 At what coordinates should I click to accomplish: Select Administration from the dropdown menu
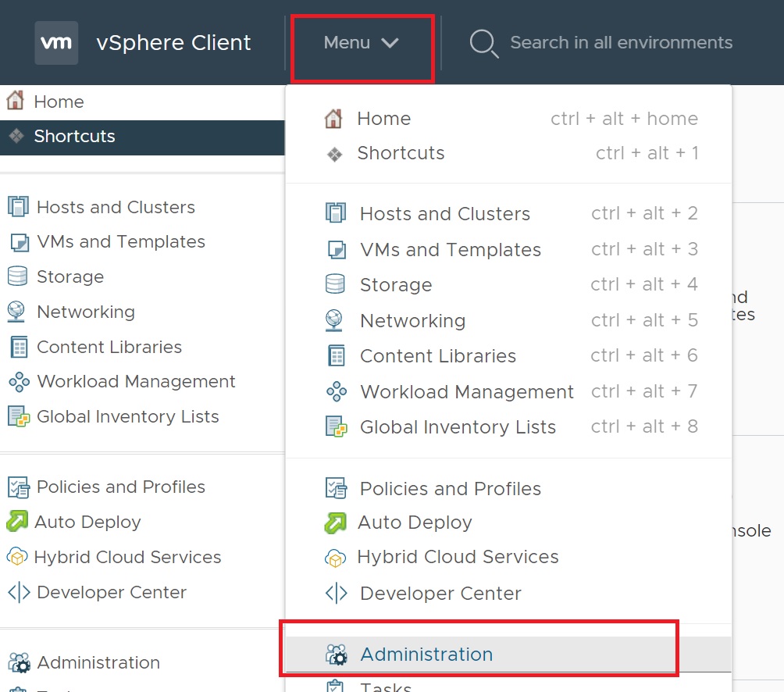click(x=426, y=655)
